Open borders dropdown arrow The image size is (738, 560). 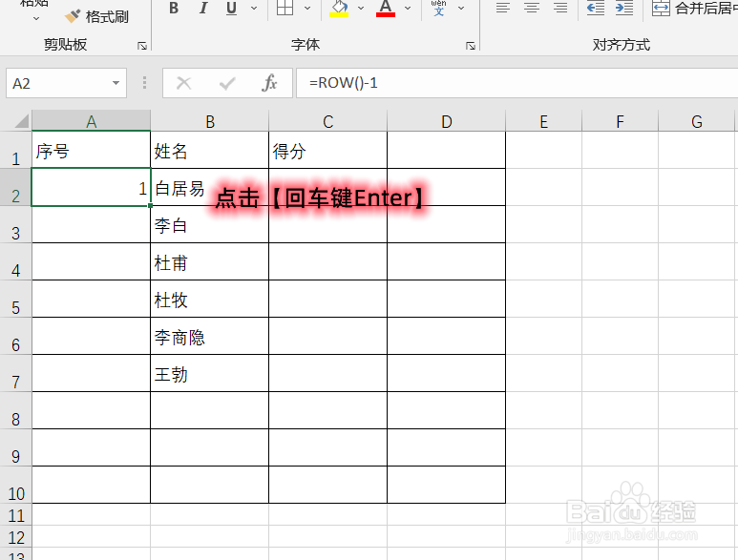pos(307,8)
